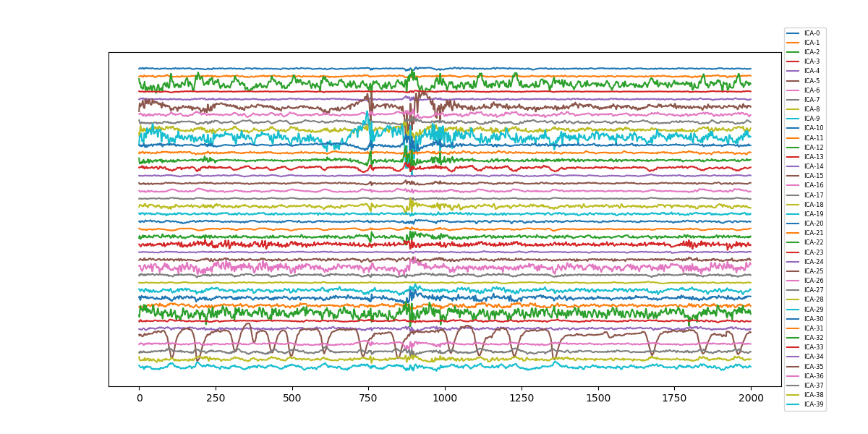Viewport: 868px width, 434px height.
Task: Click the x-axis tick label 0
Action: (x=139, y=398)
